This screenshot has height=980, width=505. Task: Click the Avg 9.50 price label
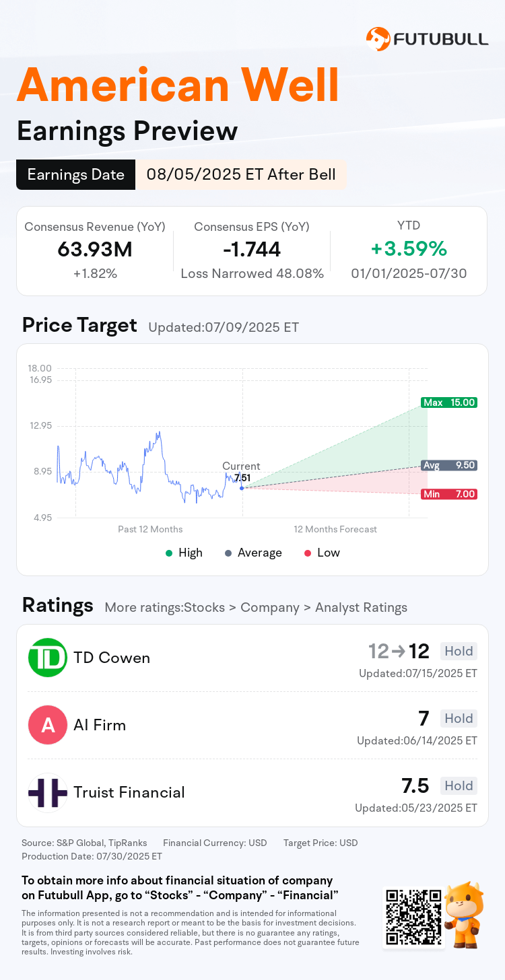click(x=449, y=465)
